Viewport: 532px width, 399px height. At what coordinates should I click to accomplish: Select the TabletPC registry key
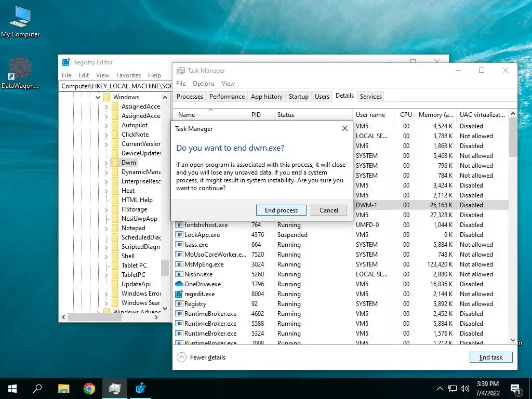[133, 275]
